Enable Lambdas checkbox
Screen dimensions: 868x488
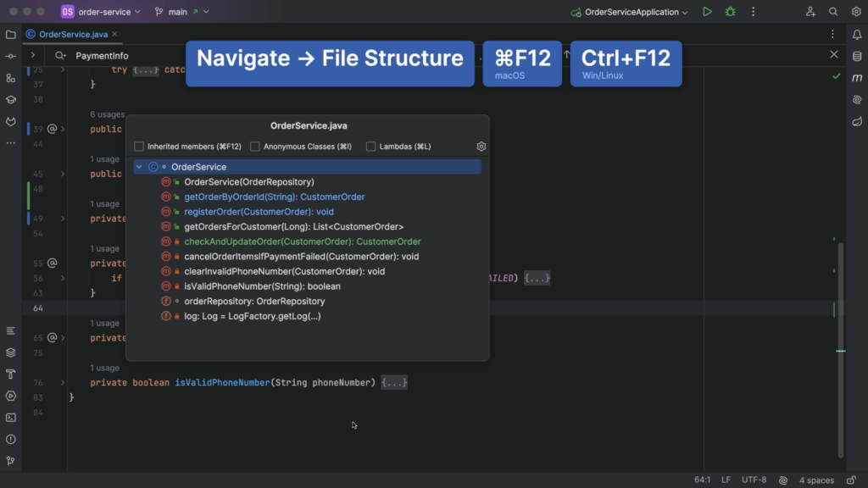(371, 147)
